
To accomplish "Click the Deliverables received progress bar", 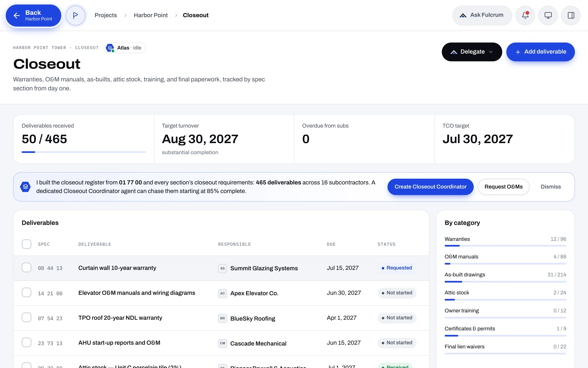I will point(84,152).
